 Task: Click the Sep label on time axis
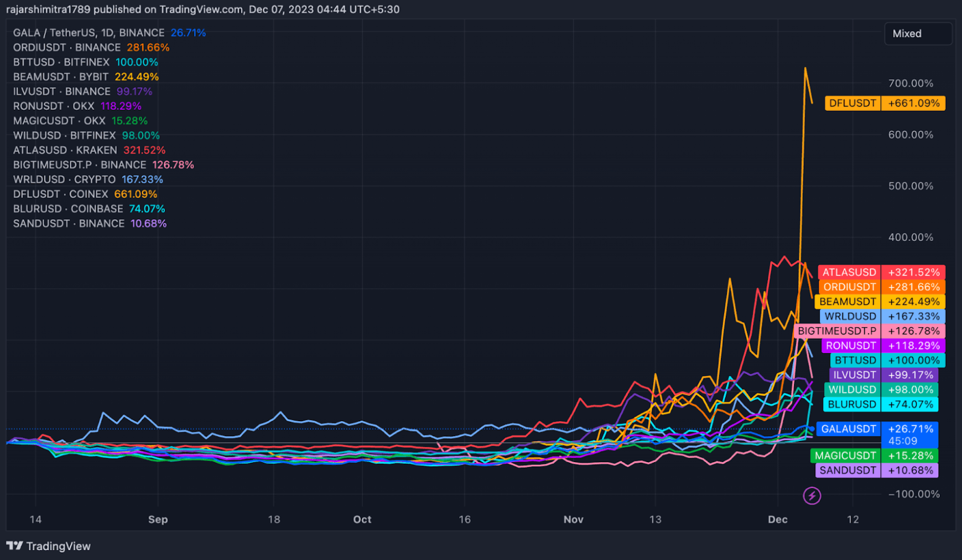[158, 519]
